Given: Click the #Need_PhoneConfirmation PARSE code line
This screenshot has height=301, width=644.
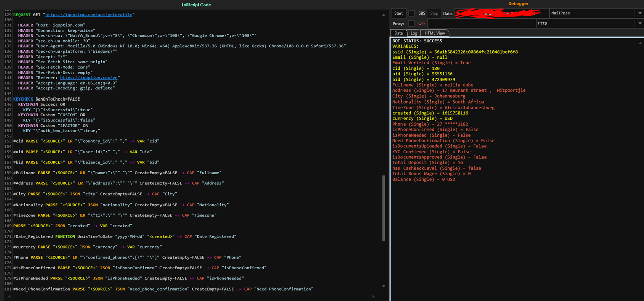Looking at the screenshot, I should point(163,289).
